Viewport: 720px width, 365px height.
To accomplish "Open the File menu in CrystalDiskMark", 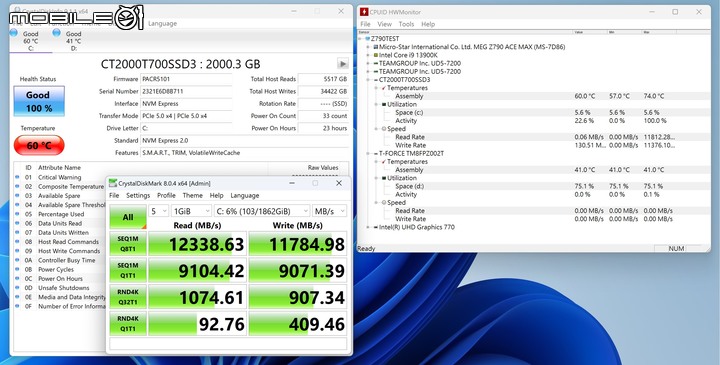I will coord(114,195).
